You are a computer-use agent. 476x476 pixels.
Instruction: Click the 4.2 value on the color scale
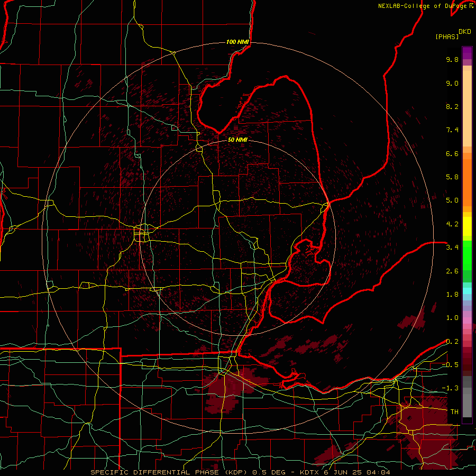(452, 224)
